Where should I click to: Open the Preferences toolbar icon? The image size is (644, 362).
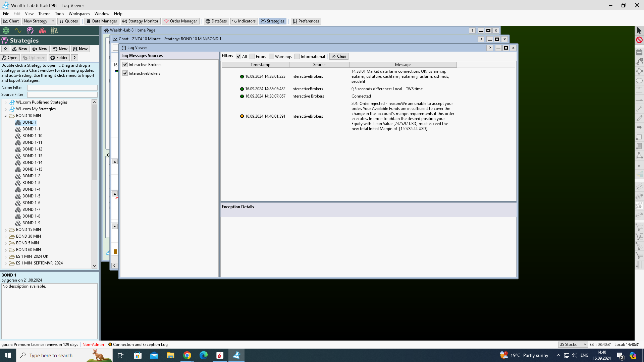pyautogui.click(x=306, y=21)
